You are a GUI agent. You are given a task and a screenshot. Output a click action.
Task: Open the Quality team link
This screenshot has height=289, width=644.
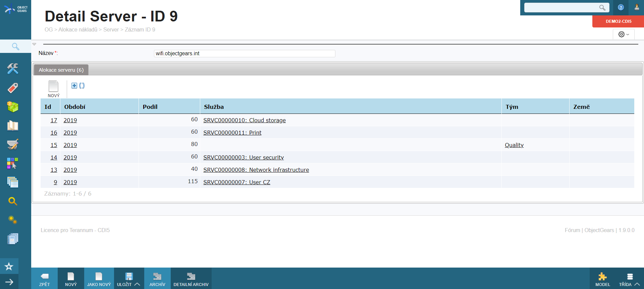click(514, 145)
